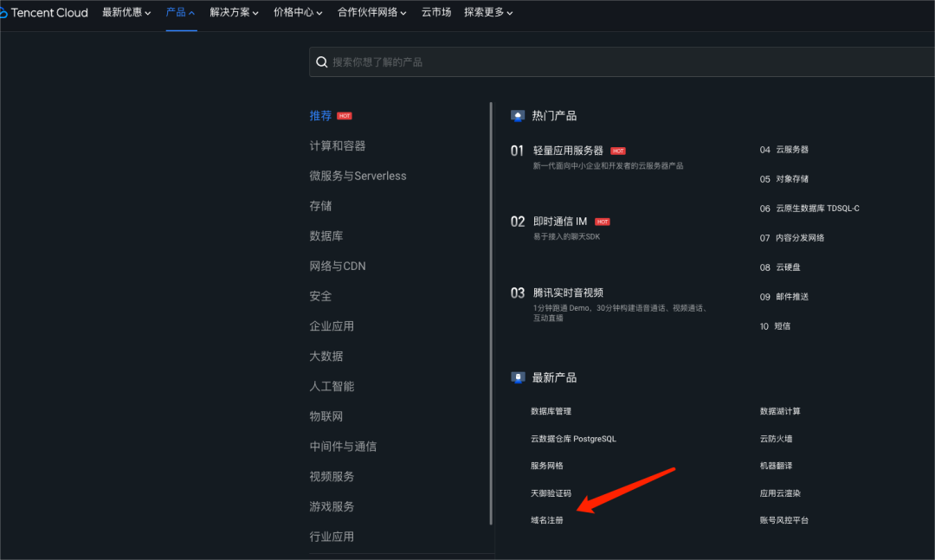Click the category list scrollbar
The height and width of the screenshot is (560, 935).
point(492,313)
